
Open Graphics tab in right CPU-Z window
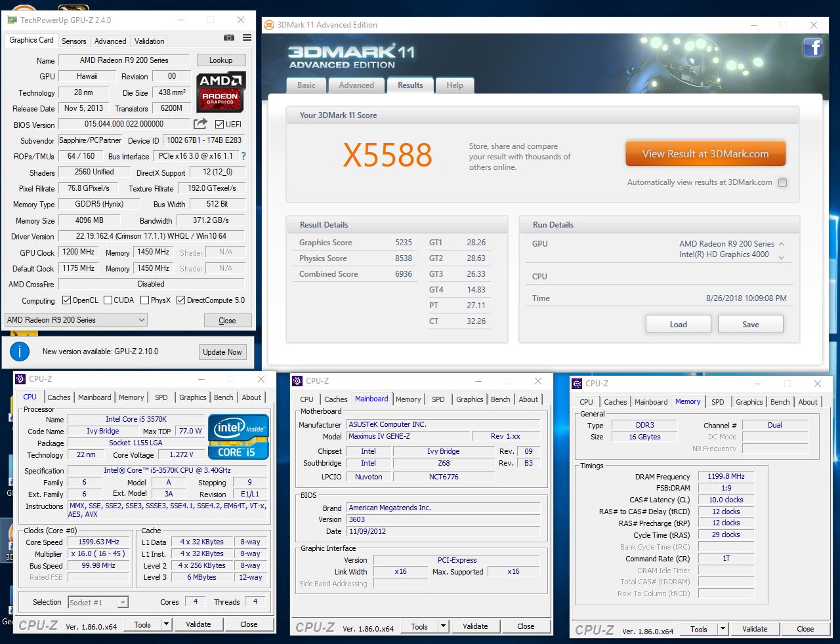tap(749, 402)
